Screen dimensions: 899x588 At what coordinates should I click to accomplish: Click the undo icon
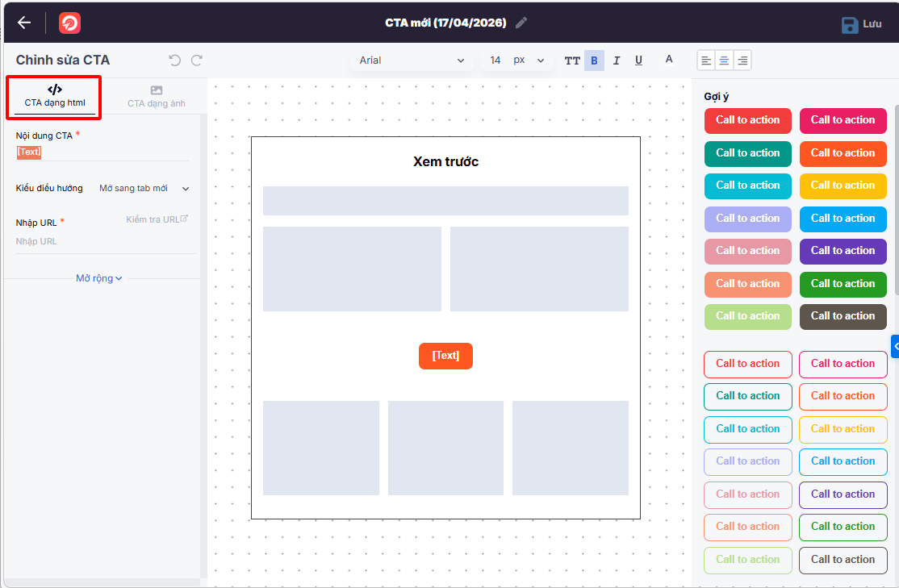(174, 60)
